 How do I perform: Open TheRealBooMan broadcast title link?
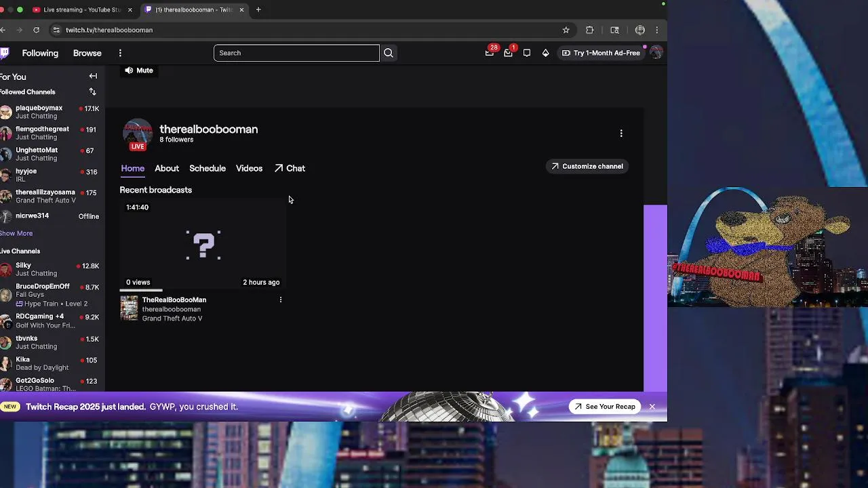click(x=174, y=300)
